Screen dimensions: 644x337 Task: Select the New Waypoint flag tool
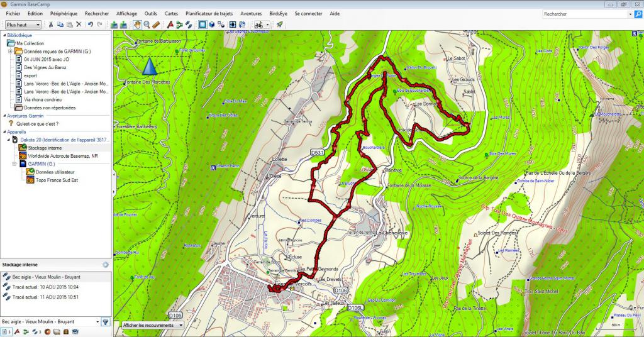coord(170,25)
